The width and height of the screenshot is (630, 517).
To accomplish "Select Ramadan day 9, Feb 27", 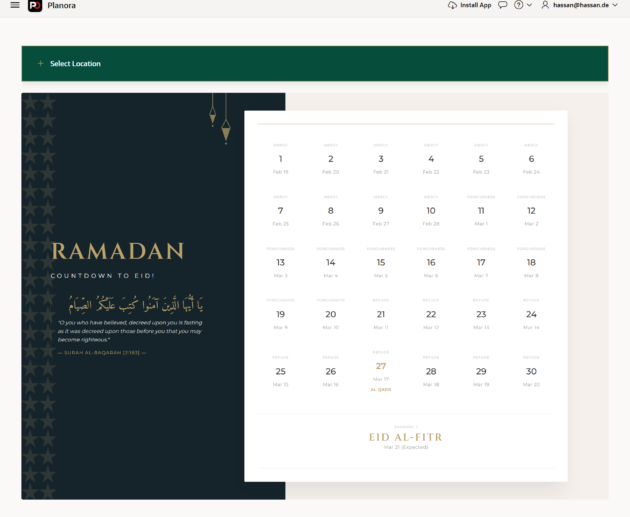I will pos(381,211).
